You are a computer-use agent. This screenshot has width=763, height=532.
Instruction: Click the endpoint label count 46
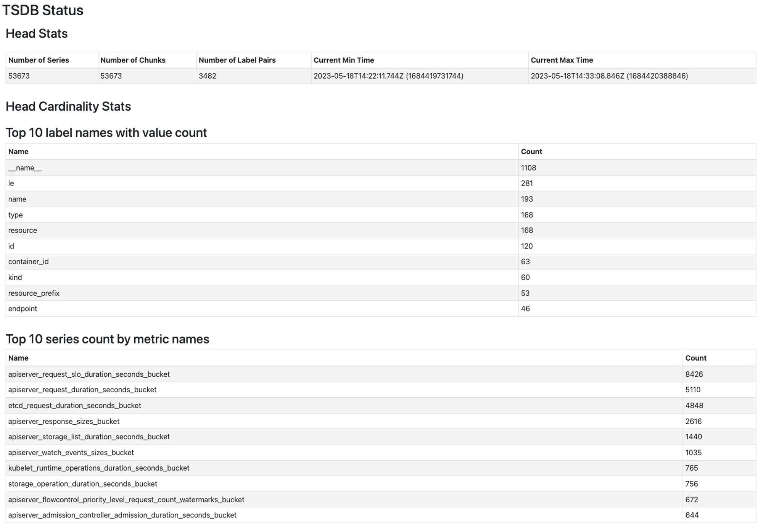tap(525, 308)
